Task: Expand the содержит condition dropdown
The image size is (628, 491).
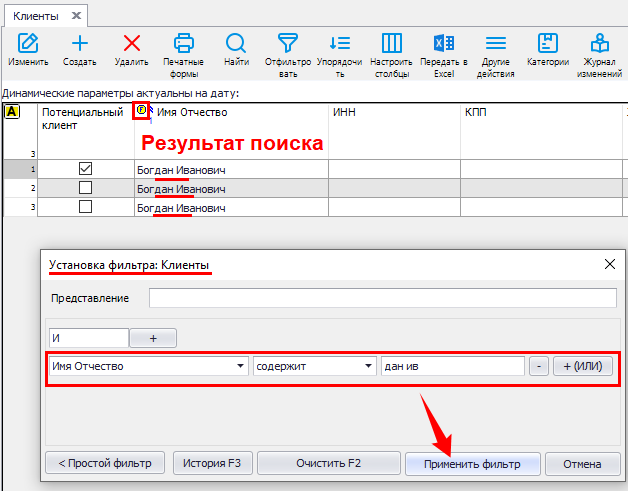Action: [368, 366]
